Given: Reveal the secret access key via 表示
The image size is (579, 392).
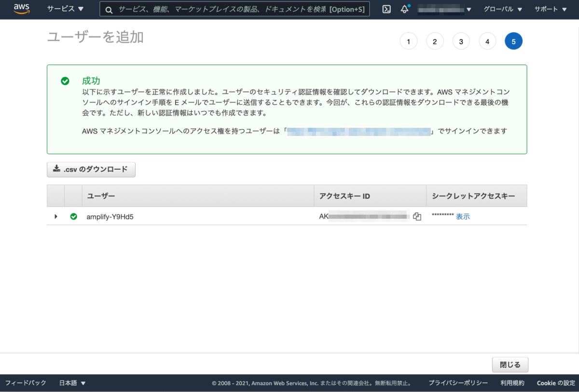Looking at the screenshot, I should (462, 216).
